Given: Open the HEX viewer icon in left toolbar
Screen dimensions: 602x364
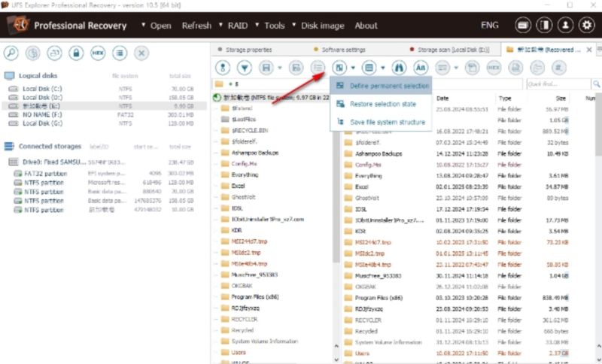Looking at the screenshot, I should pyautogui.click(x=98, y=53).
